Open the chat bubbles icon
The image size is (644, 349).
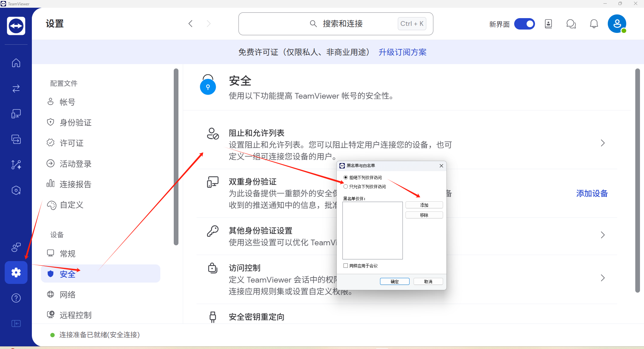coord(571,24)
